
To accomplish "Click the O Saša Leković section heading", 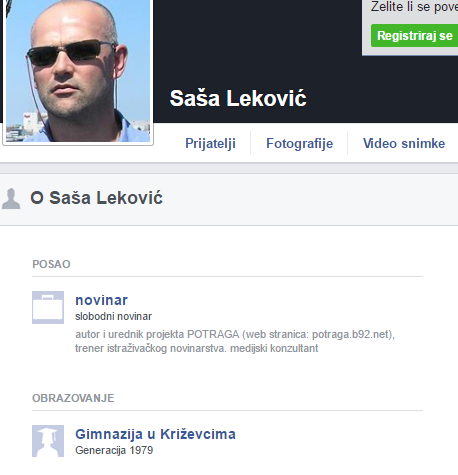I will [96, 198].
